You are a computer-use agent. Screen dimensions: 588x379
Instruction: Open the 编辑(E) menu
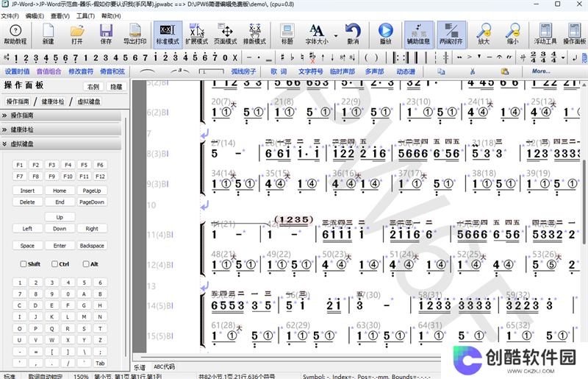coord(35,15)
